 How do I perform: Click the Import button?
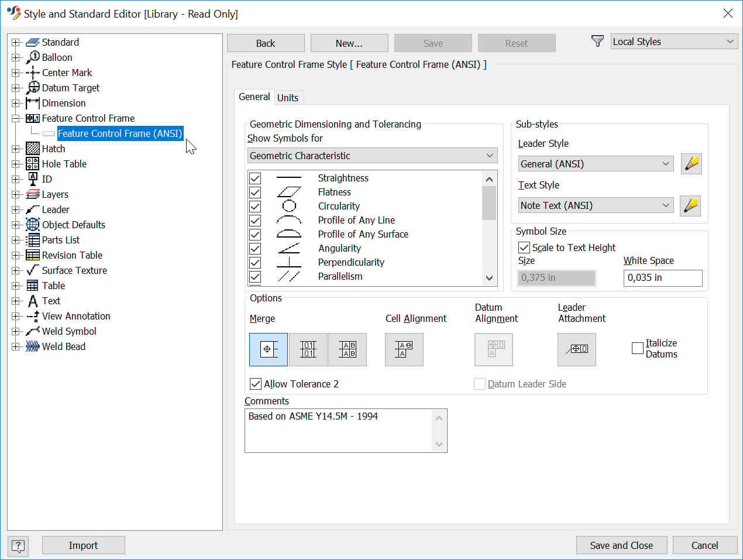[x=83, y=545]
